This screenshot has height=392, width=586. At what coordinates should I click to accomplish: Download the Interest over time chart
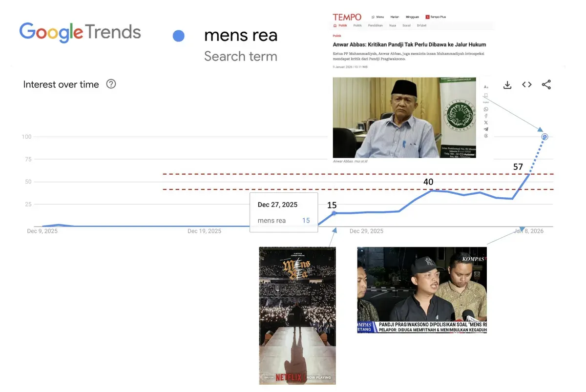click(x=507, y=85)
